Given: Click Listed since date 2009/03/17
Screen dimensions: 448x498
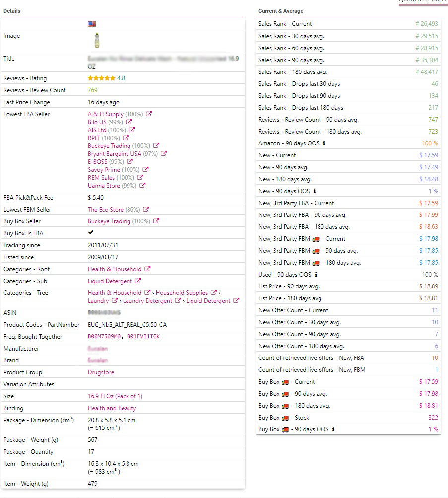Looking at the screenshot, I should [x=103, y=257].
